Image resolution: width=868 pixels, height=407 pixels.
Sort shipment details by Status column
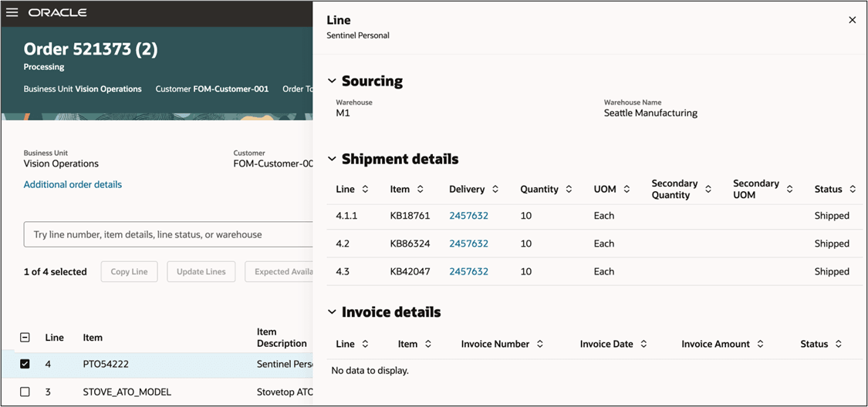click(853, 190)
